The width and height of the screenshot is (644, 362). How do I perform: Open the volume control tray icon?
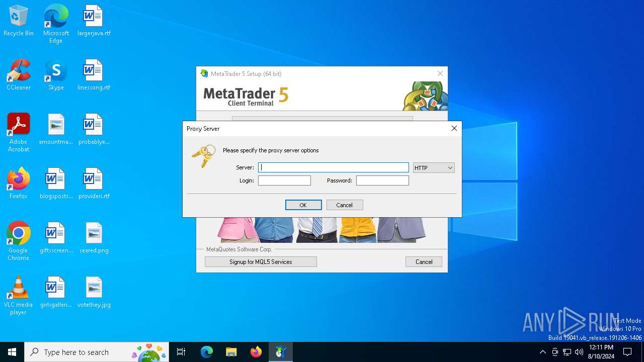579,352
